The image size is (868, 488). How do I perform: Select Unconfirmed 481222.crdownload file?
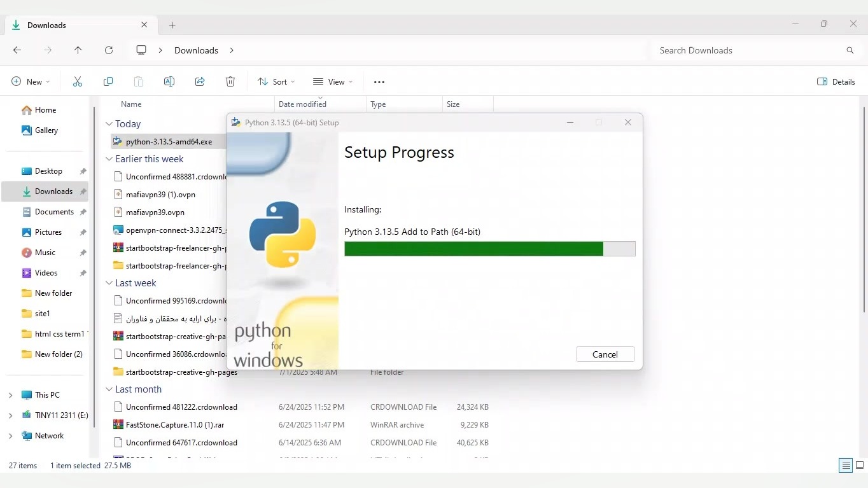click(x=181, y=407)
